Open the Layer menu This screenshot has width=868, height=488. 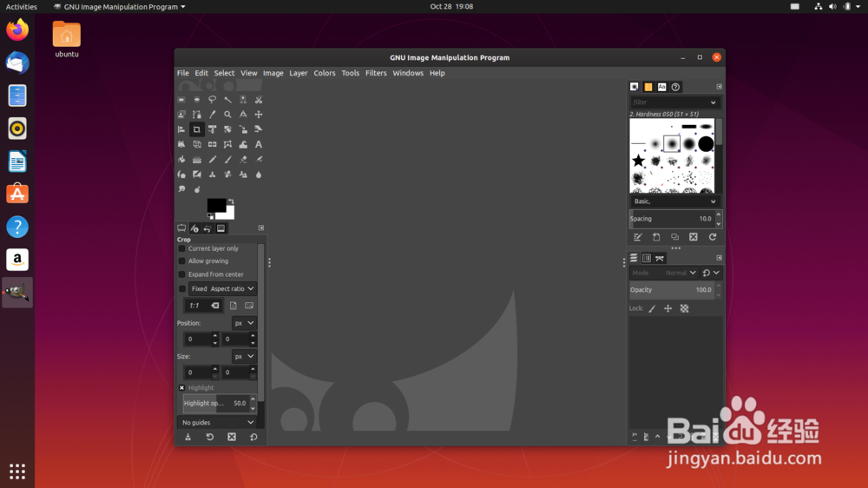(x=299, y=73)
